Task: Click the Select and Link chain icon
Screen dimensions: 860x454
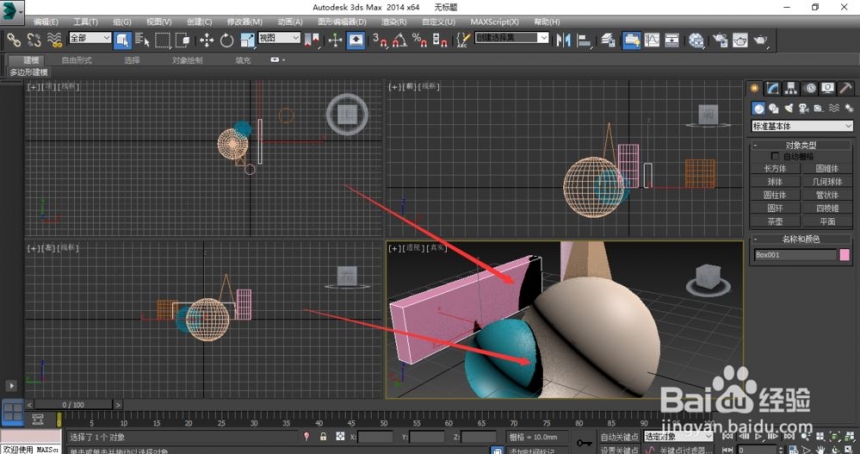Action: [x=14, y=40]
